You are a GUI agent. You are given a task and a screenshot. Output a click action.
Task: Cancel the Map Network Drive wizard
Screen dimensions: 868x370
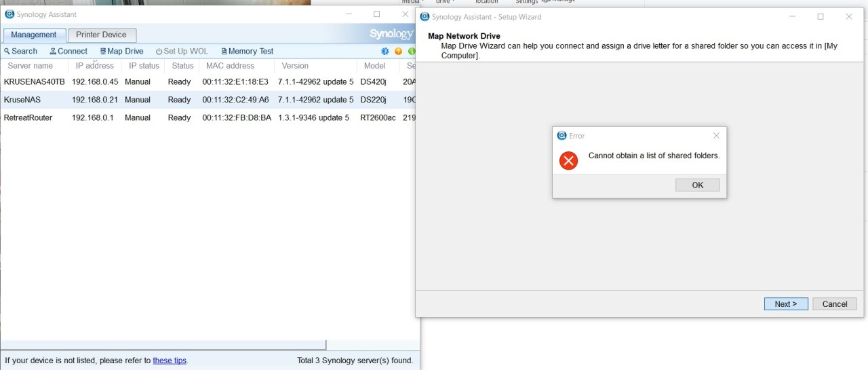pos(834,304)
